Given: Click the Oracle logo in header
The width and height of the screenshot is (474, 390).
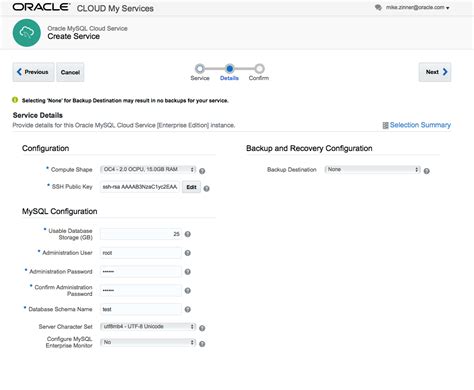Looking at the screenshot, I should 41,7.
